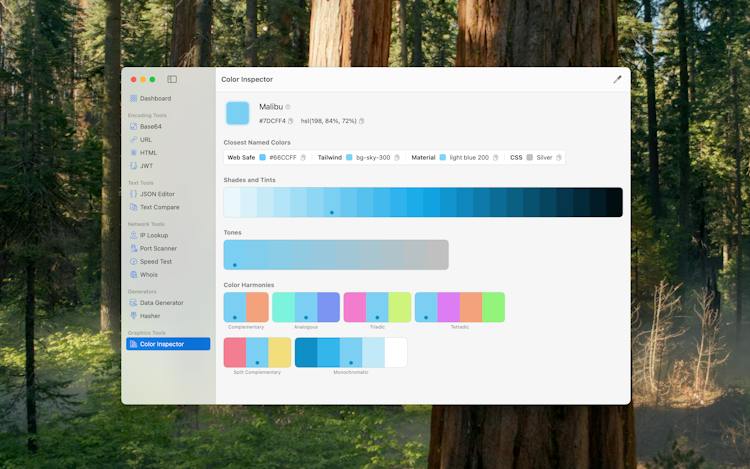
Task: Click the Tailwind bg-sky-300 swatch
Action: point(349,157)
